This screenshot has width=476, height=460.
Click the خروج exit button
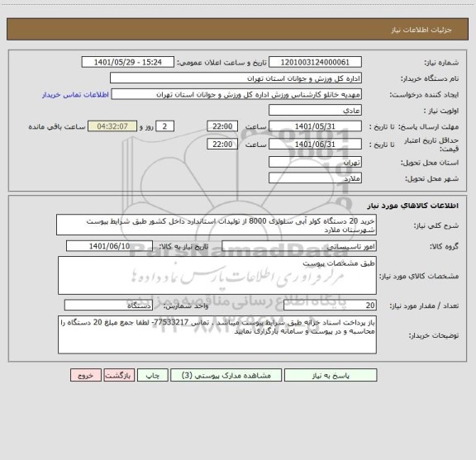pos(86,375)
